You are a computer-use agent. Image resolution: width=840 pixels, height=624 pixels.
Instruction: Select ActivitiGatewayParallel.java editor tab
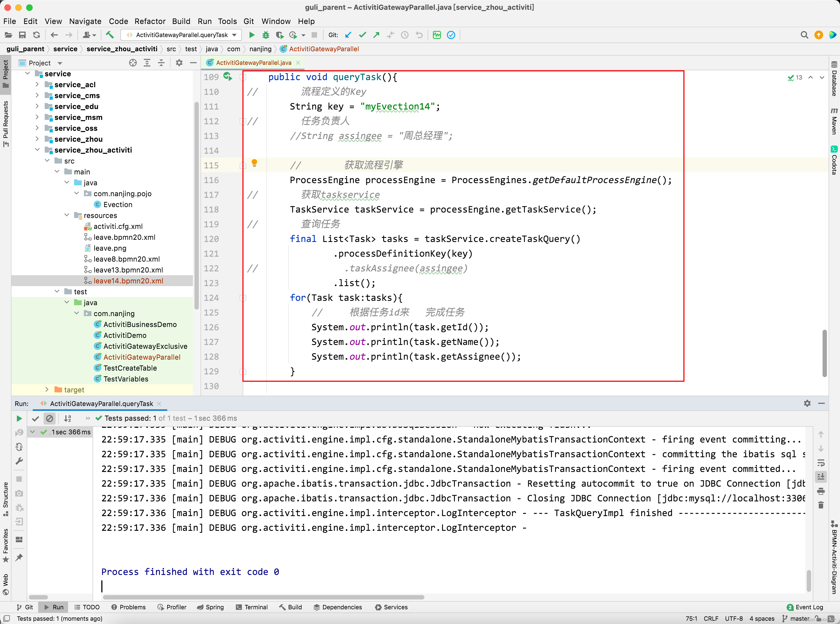click(x=253, y=63)
